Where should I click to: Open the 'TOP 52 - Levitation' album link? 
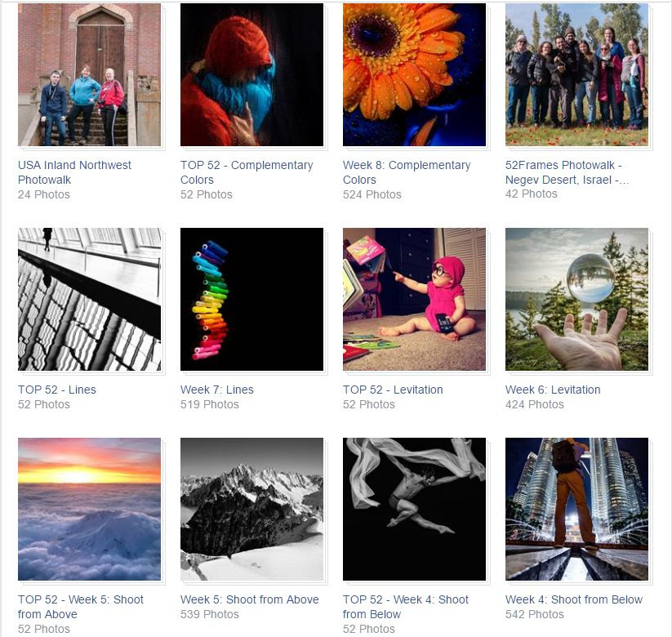393,390
